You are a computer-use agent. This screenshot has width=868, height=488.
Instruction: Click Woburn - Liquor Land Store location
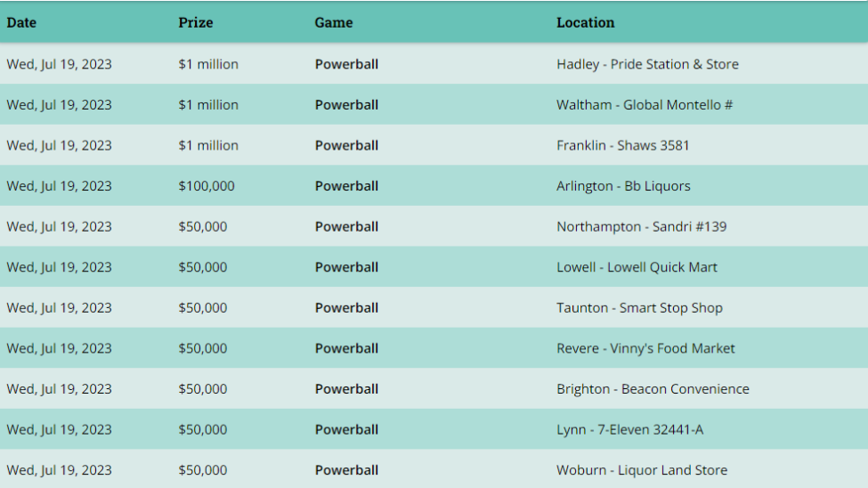click(642, 470)
